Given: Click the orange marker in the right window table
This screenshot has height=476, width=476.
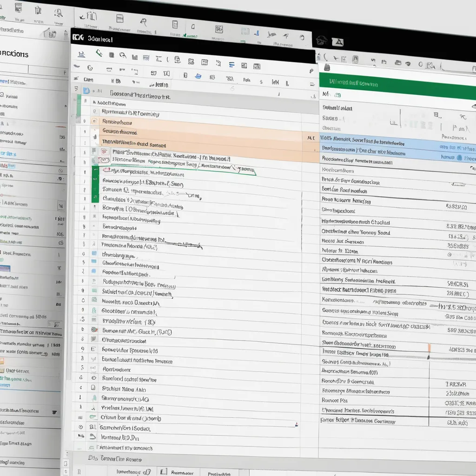Looking at the screenshot, I should point(429,348).
